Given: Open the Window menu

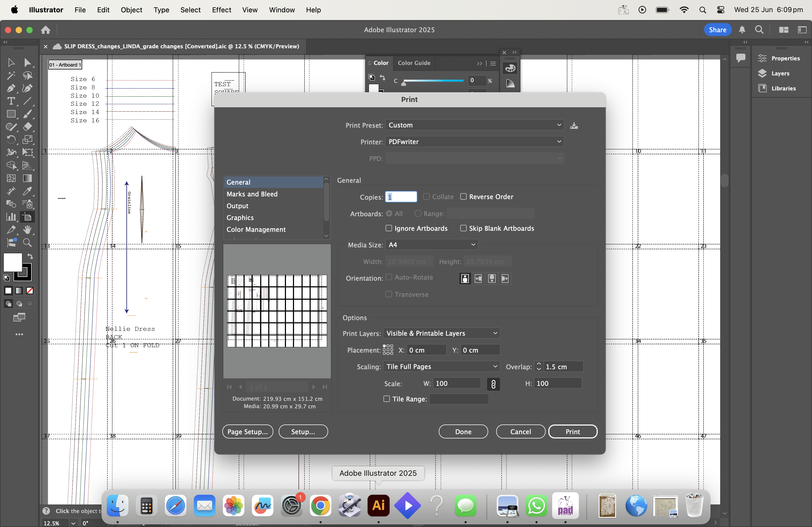Looking at the screenshot, I should pos(281,10).
